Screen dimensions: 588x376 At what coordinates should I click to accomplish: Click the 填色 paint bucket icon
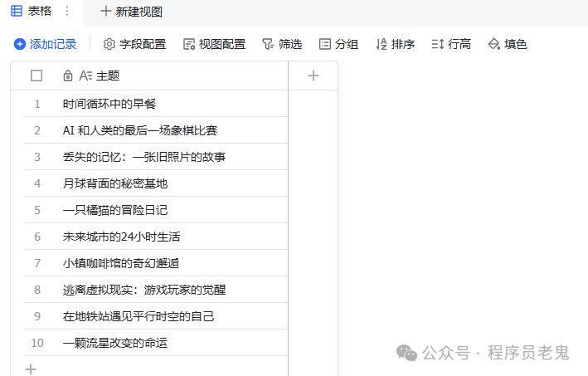click(494, 44)
